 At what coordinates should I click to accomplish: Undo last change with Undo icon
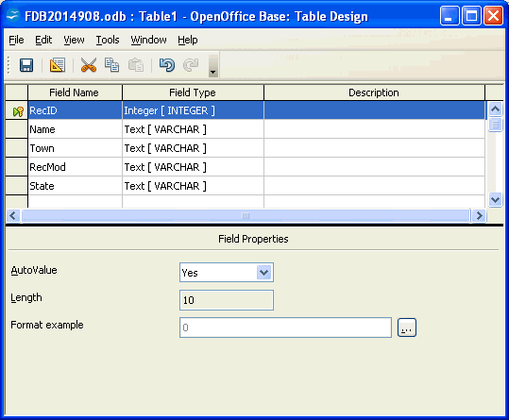(x=167, y=65)
